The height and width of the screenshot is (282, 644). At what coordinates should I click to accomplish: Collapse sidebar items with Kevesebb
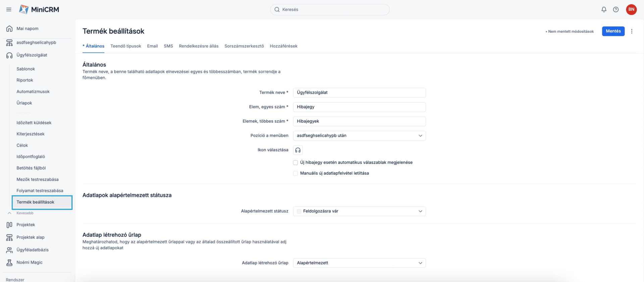pos(25,213)
